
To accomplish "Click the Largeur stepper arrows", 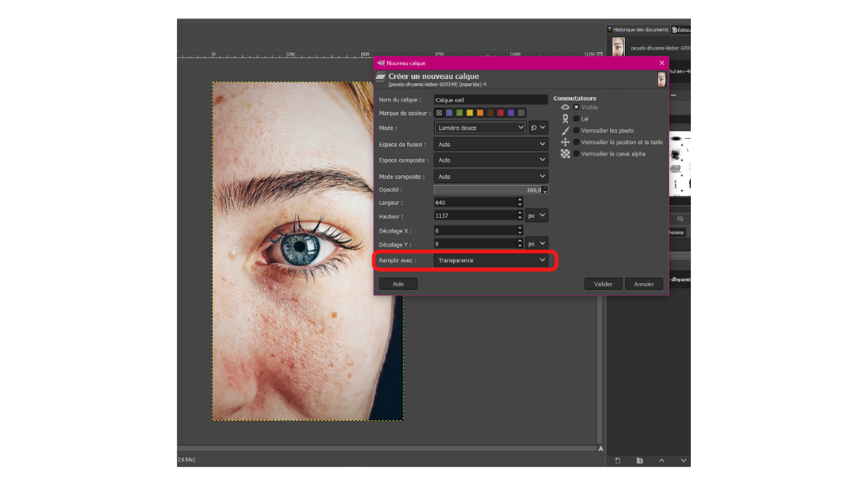I will pos(520,202).
